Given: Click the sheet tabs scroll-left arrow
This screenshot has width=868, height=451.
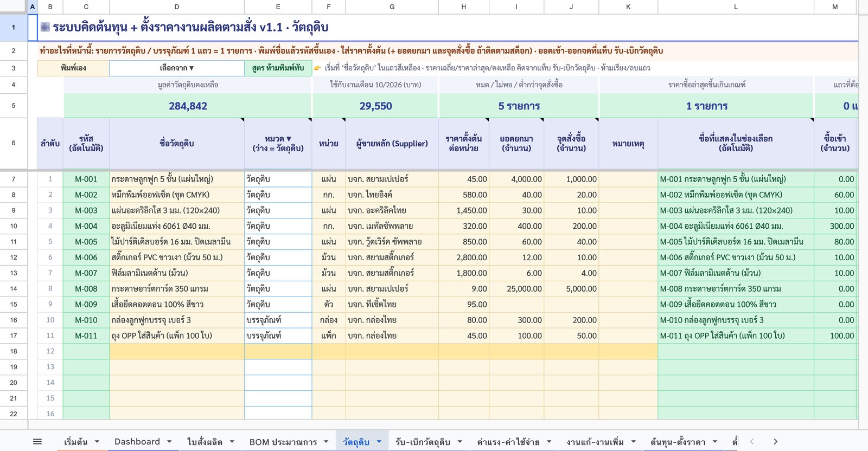Looking at the screenshot, I should click(751, 442).
